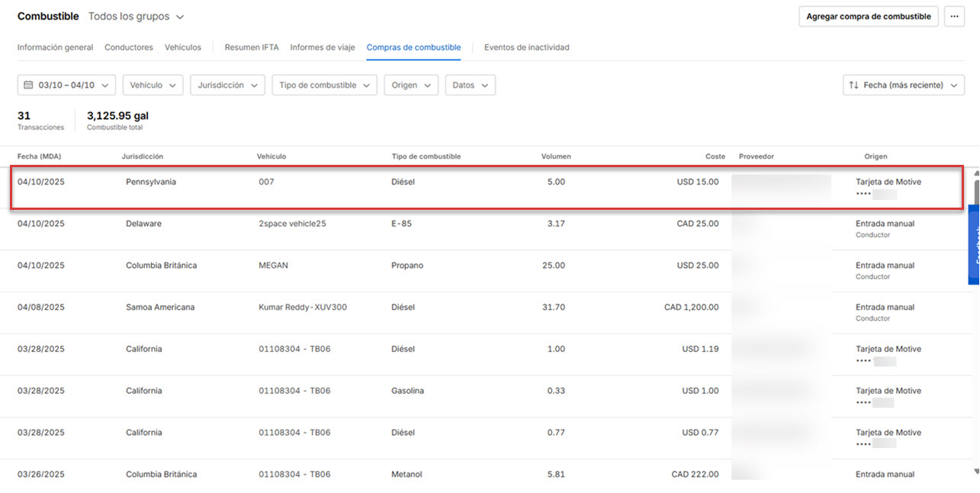Open the 03/10 – 04/10 date range dropdown
Viewport: 980px width, 493px height.
tap(66, 85)
